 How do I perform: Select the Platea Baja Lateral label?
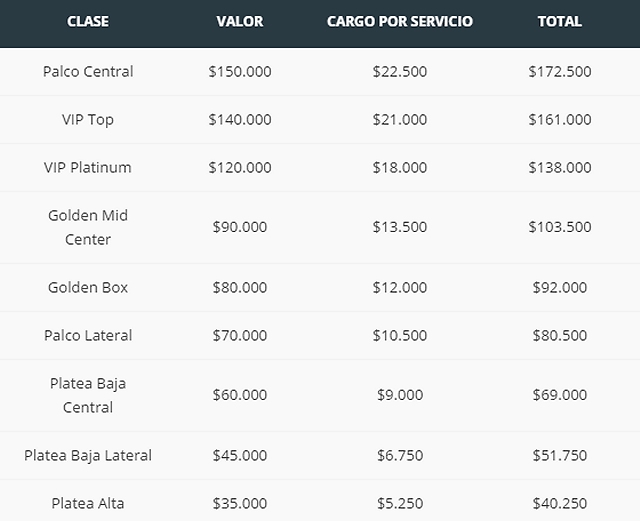pos(88,455)
